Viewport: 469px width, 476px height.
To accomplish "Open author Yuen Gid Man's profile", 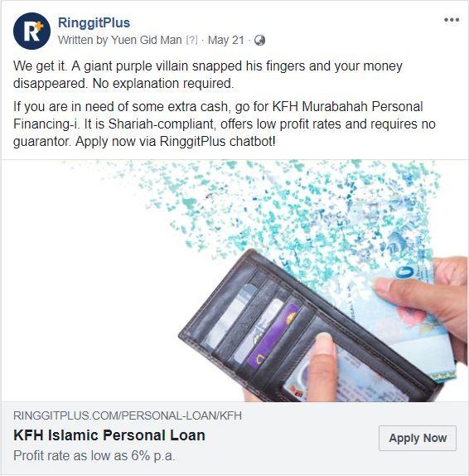I will (146, 40).
